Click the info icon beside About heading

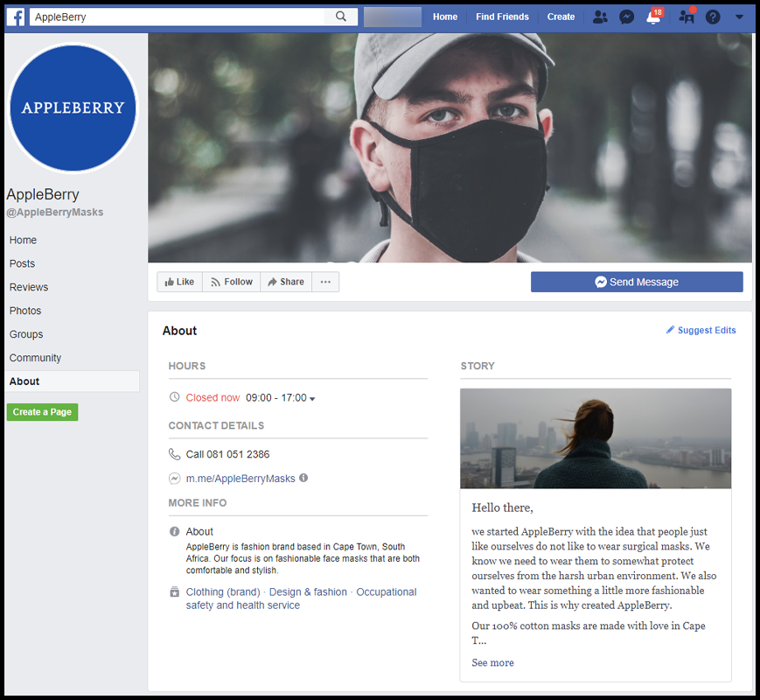pyautogui.click(x=175, y=531)
